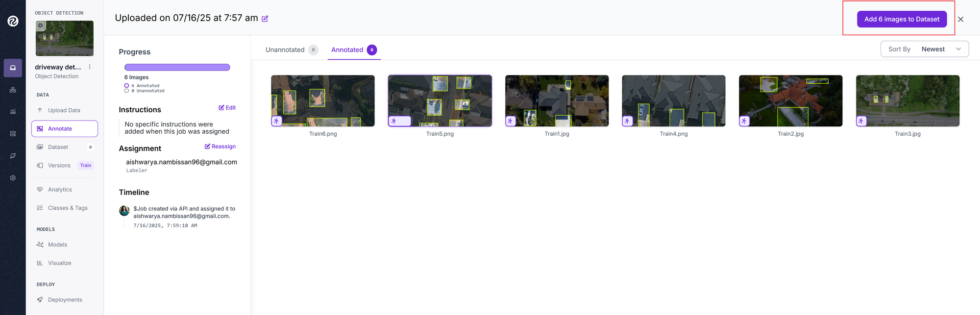
Task: Open the Train3.jpg image thumbnail
Action: click(x=907, y=101)
